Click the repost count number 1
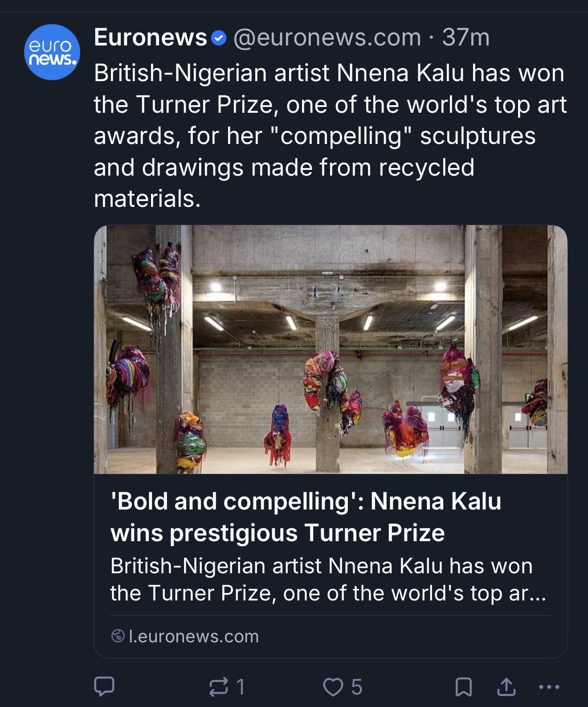The height and width of the screenshot is (707, 588). click(240, 687)
